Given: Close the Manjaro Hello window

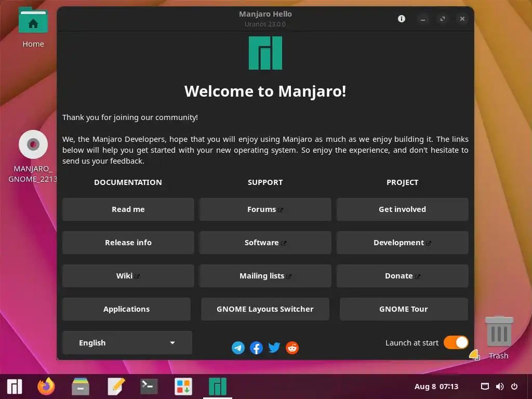Looking at the screenshot, I should tap(462, 19).
